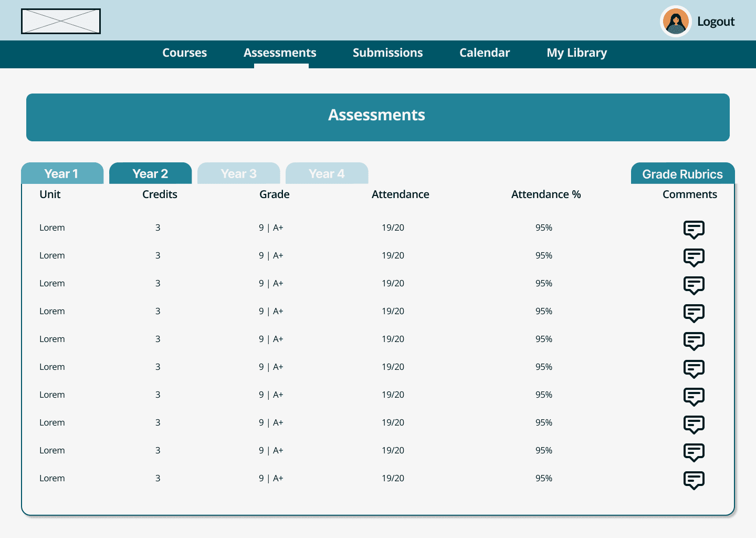The height and width of the screenshot is (538, 756).
Task: Open comments icon in the seventh Lorem row
Action: tap(694, 397)
